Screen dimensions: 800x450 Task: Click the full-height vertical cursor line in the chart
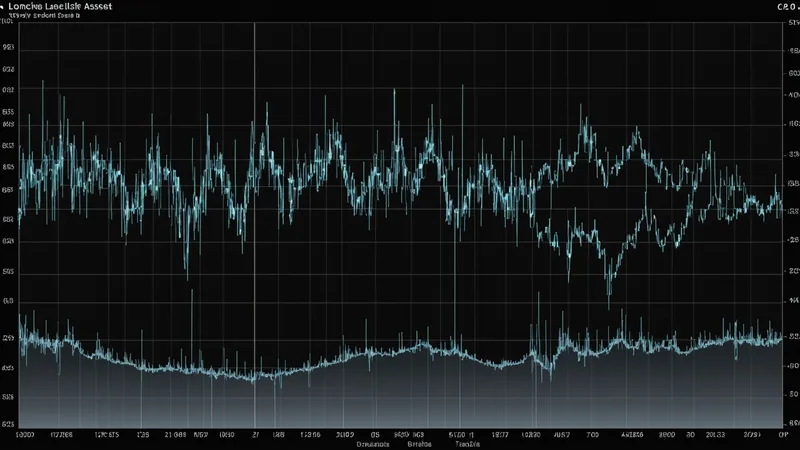tap(255, 224)
